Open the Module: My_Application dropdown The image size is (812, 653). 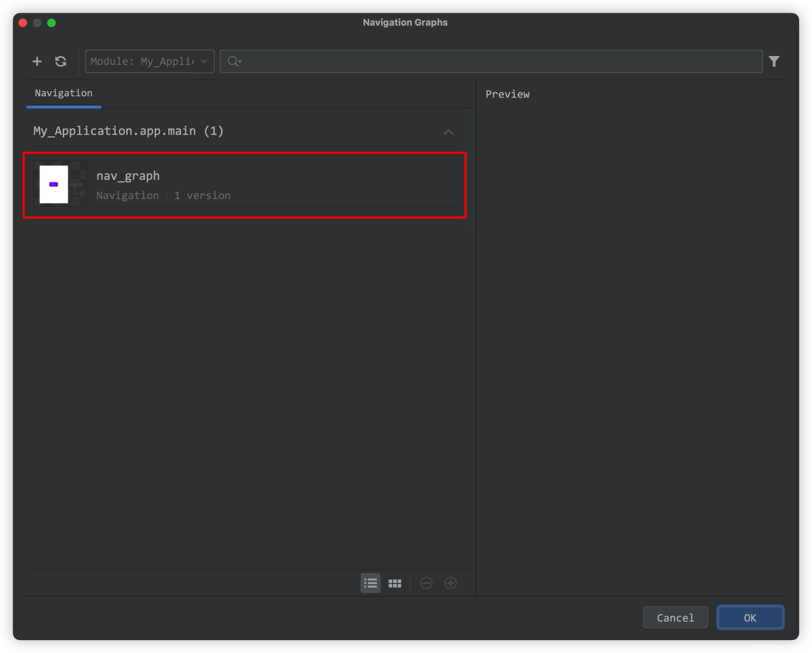(x=150, y=61)
